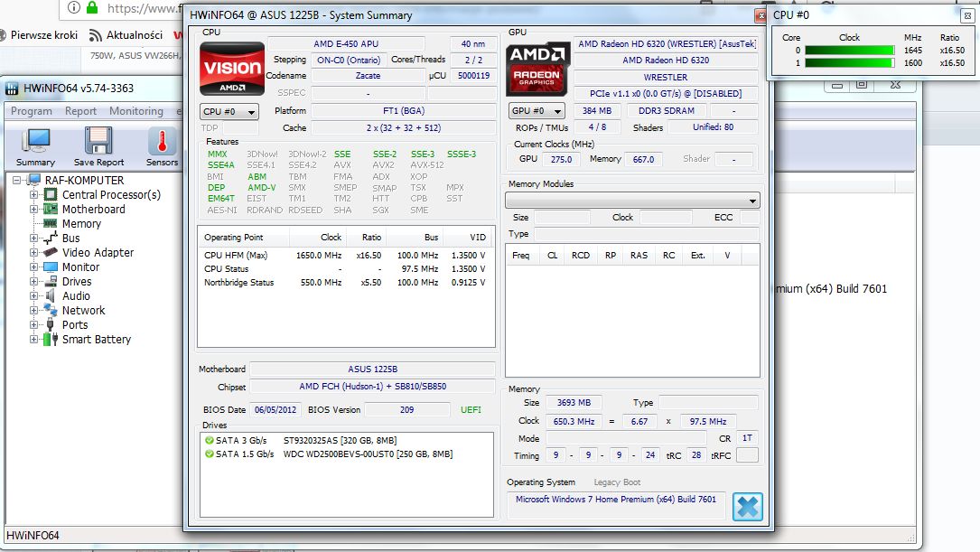980x552 pixels.
Task: Click the Bus icon in tree
Action: [51, 238]
